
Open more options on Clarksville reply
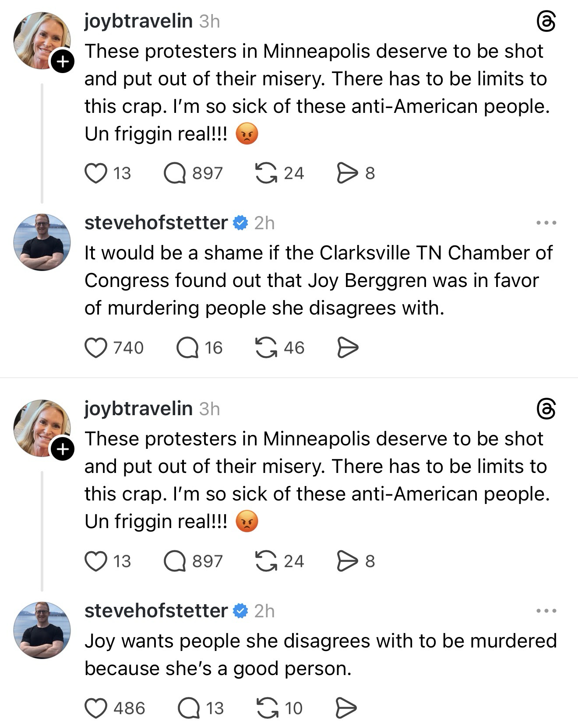[546, 223]
